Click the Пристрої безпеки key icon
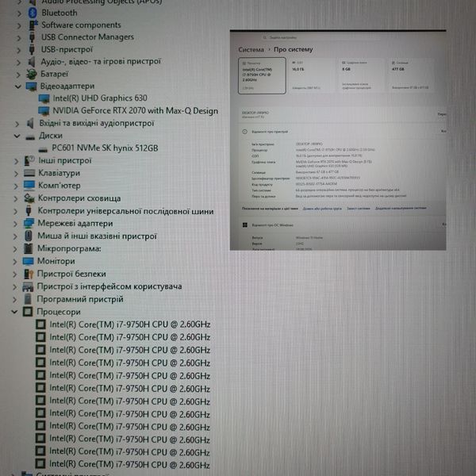This screenshot has width=476, height=476. click(x=29, y=274)
